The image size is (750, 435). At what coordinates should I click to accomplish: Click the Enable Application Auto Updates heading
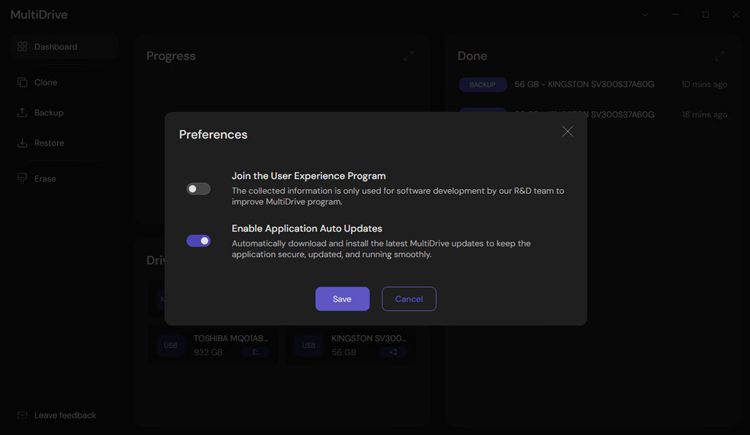point(307,229)
